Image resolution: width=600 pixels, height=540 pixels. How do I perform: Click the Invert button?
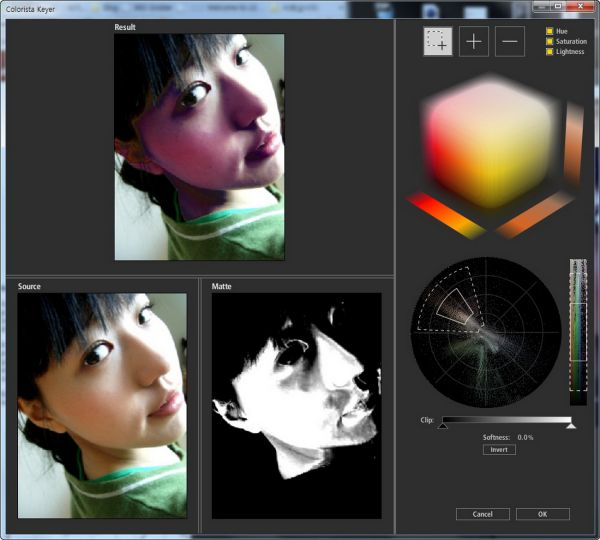pos(499,450)
